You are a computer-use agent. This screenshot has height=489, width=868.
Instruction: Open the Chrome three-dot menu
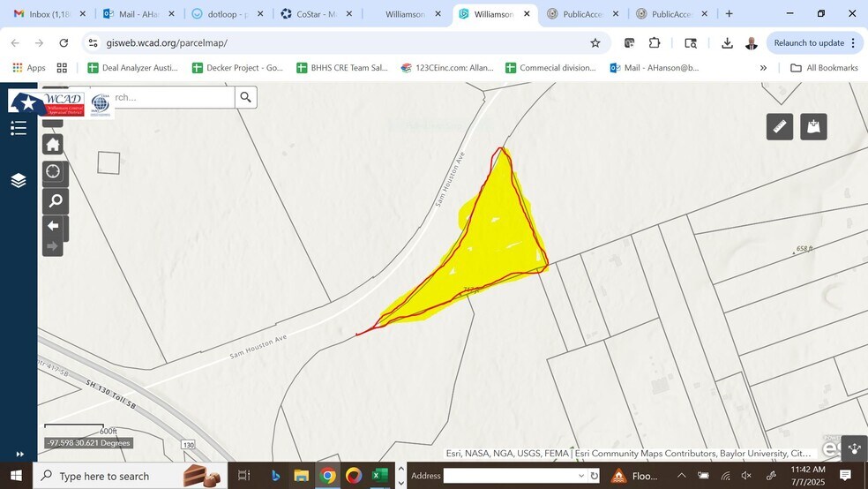[x=854, y=42]
